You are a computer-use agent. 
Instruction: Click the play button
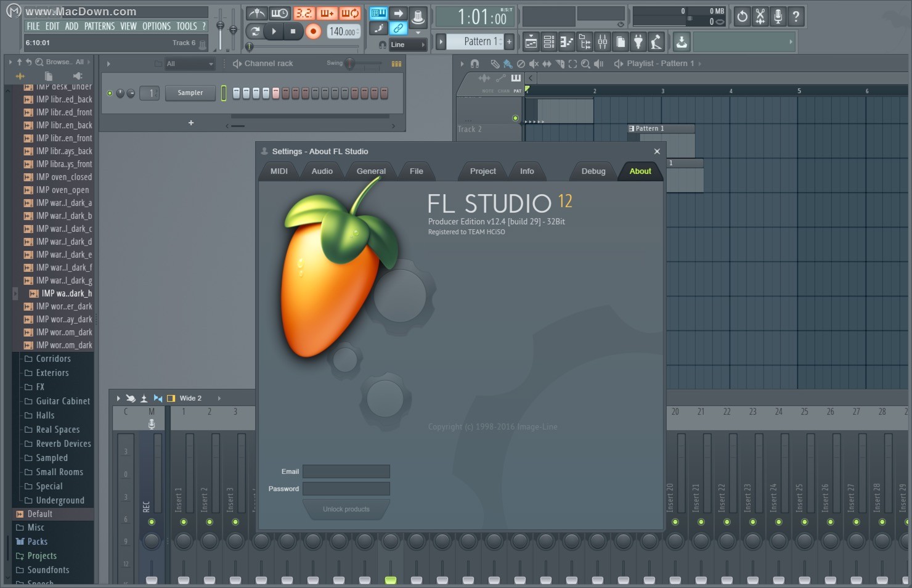274,31
